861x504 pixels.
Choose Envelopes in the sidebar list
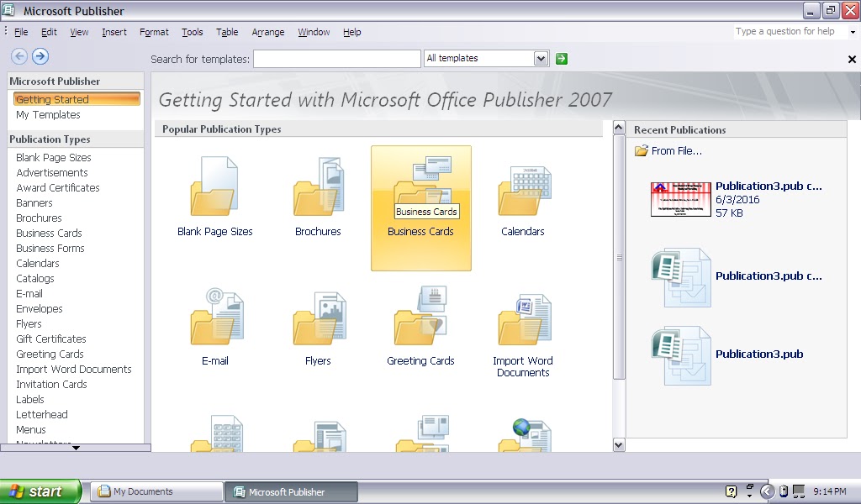click(39, 309)
